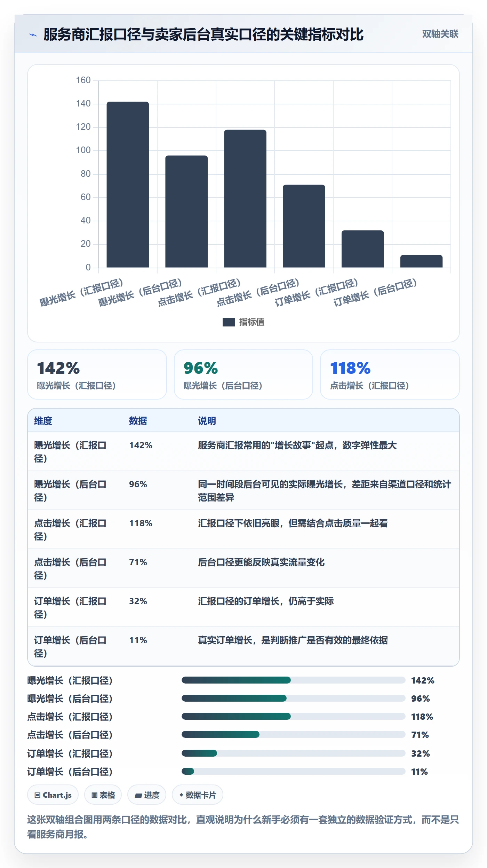Click the 曝光增长（后台口径）chart bar
The height and width of the screenshot is (868, 487).
(x=186, y=212)
